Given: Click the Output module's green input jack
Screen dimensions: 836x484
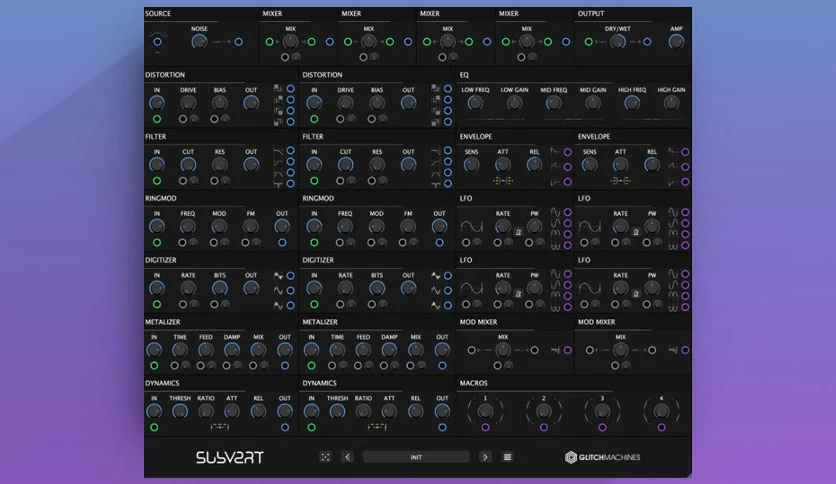Looking at the screenshot, I should tap(588, 42).
